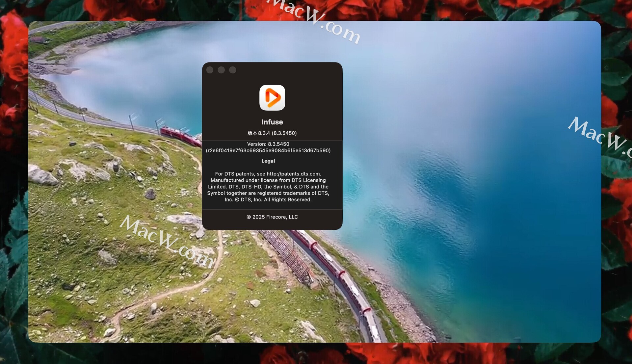Viewport: 632px width, 364px height.
Task: Open the http://patents.dts.com link
Action: tap(293, 174)
